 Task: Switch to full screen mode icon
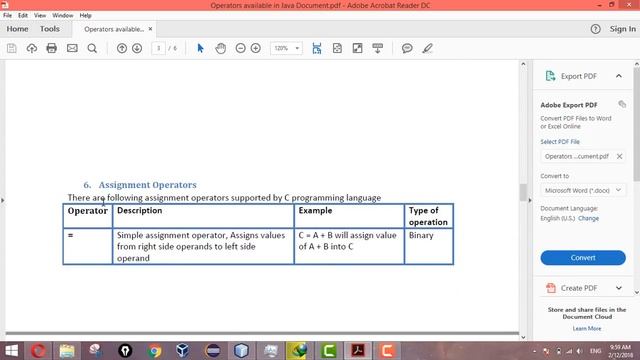pos(357,48)
